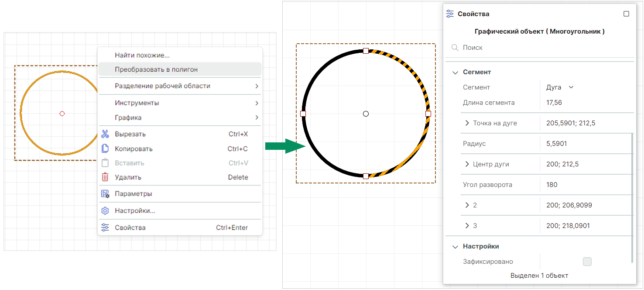
Task: Collapse the Настройки section
Action: (x=455, y=246)
